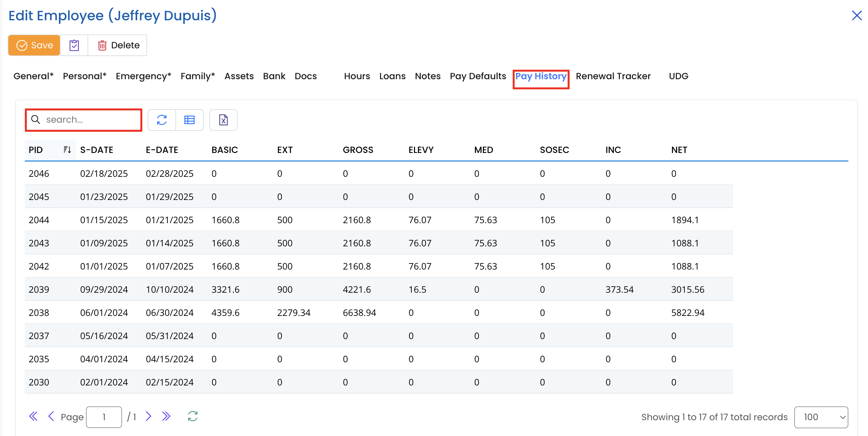The image size is (868, 436).
Task: Expand the 100 records per page dropdown
Action: click(x=821, y=417)
